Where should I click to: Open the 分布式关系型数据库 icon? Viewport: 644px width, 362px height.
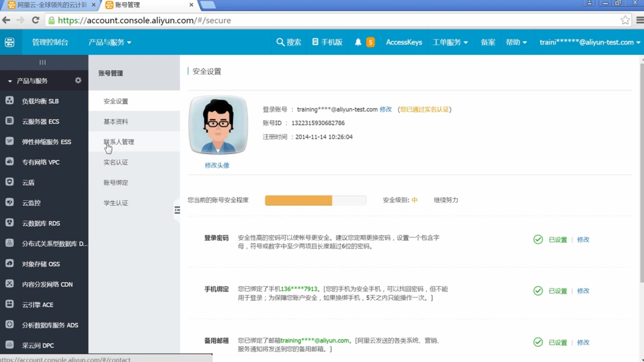pyautogui.click(x=9, y=243)
